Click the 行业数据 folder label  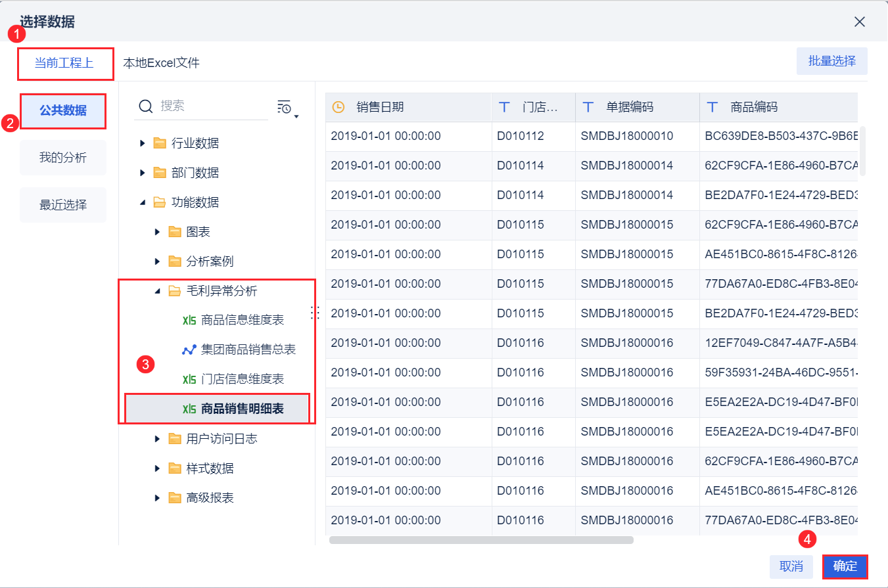[x=195, y=143]
